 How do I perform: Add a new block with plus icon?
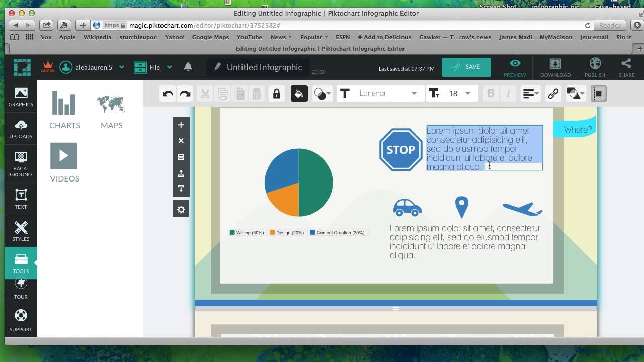(x=181, y=125)
